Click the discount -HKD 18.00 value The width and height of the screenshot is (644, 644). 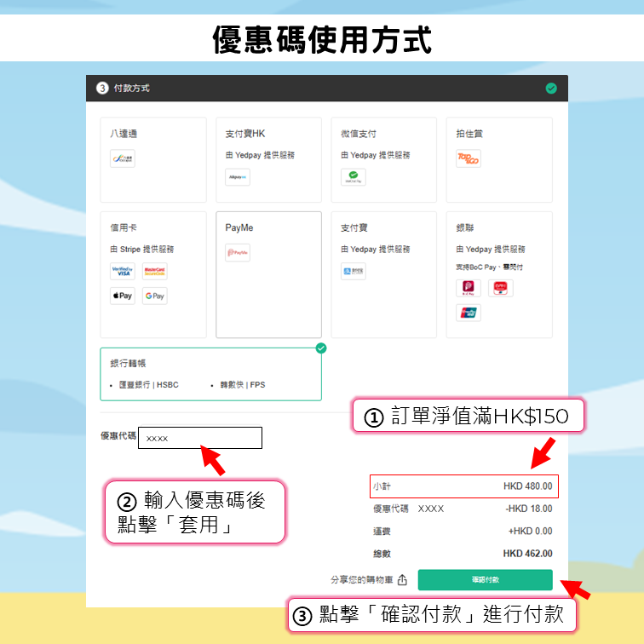529,509
